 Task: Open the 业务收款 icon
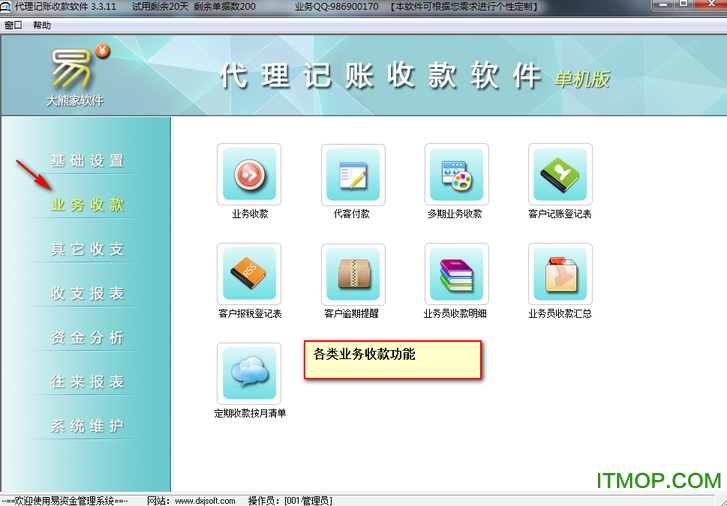(249, 175)
